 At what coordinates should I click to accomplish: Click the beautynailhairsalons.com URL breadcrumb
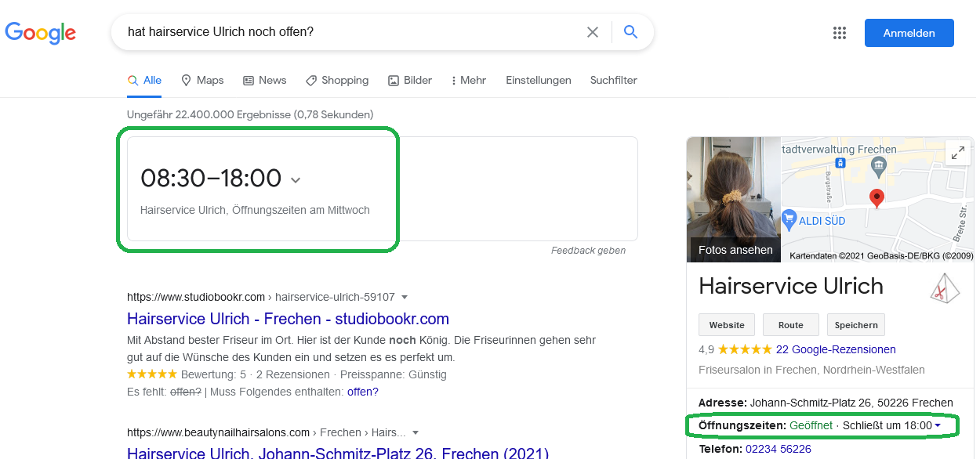pyautogui.click(x=267, y=432)
